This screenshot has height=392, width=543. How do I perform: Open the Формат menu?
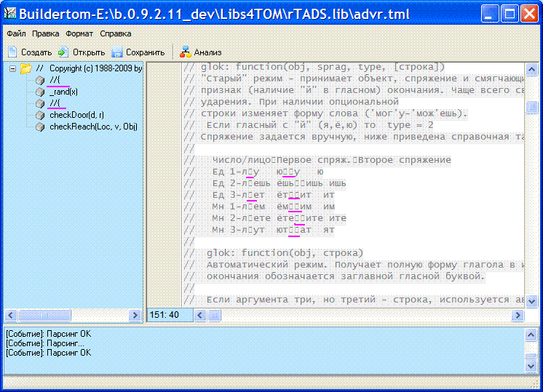coord(79,33)
